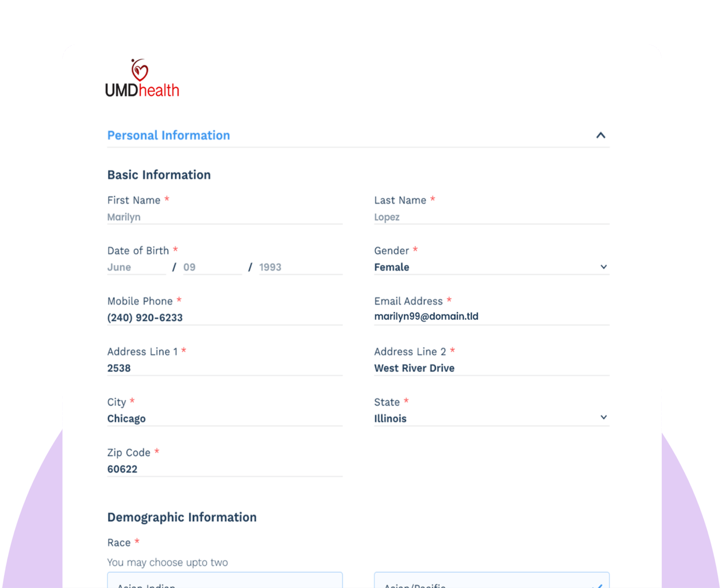
Task: Click the First Name field with Marilyn
Action: pos(225,217)
